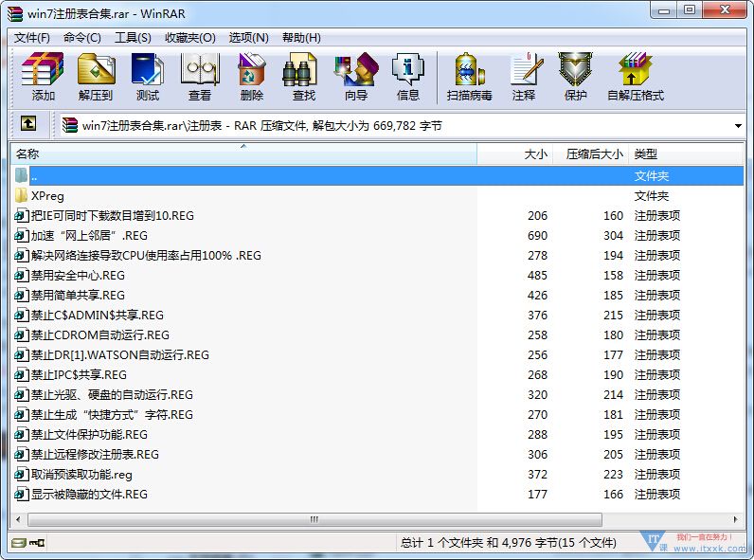Show archive Info (信息) icon
The image size is (754, 560).
[407, 76]
